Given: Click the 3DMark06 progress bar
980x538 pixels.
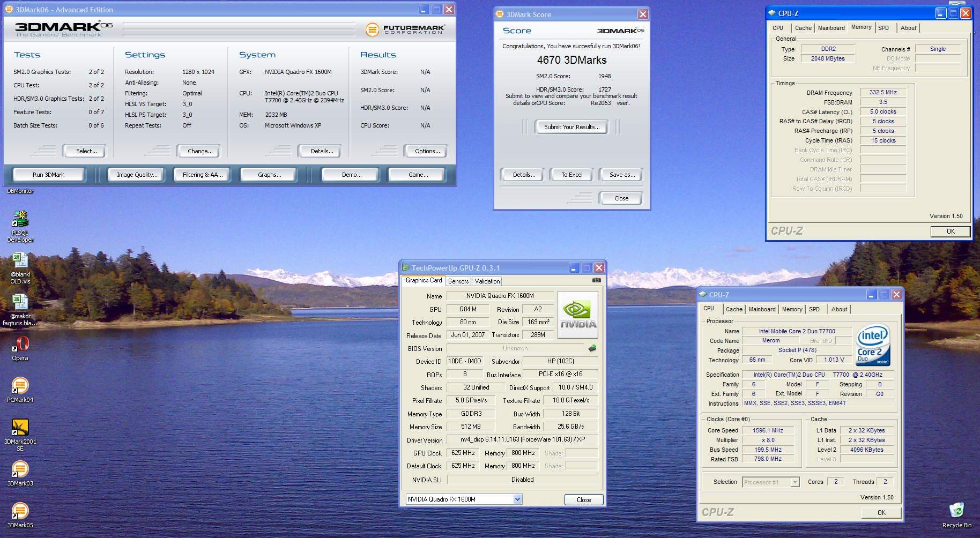Looking at the screenshot, I should click(239, 29).
